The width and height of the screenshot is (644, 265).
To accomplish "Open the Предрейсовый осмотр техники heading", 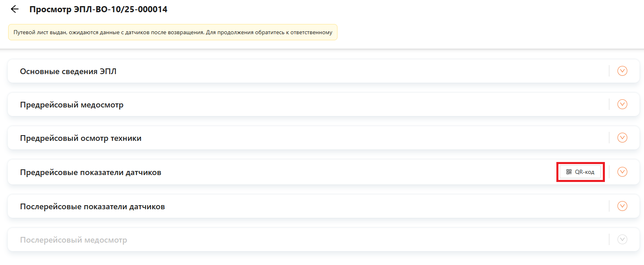I will pyautogui.click(x=81, y=138).
